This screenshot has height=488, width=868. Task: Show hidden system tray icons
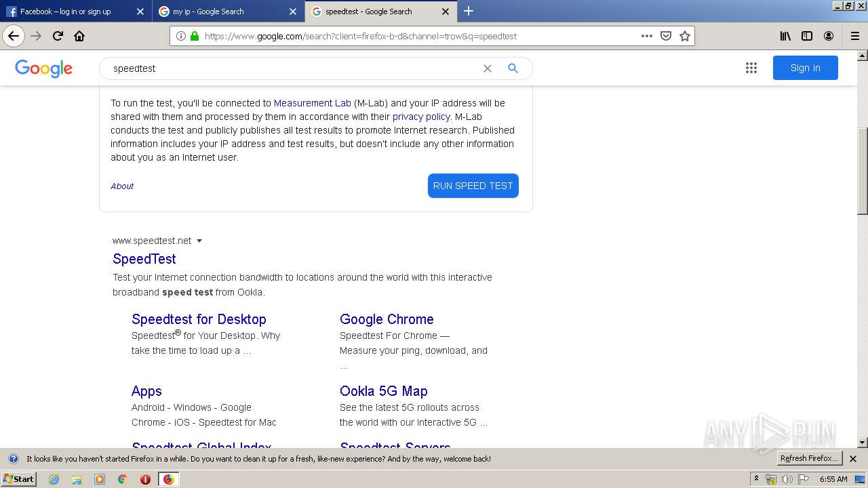pyautogui.click(x=756, y=479)
